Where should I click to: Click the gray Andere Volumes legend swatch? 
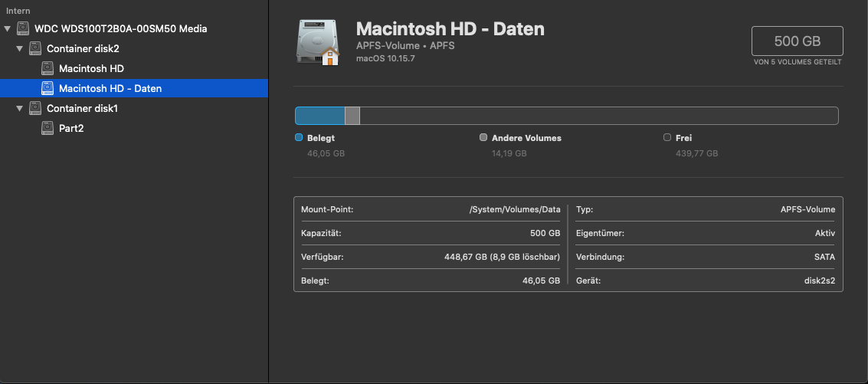pyautogui.click(x=483, y=138)
